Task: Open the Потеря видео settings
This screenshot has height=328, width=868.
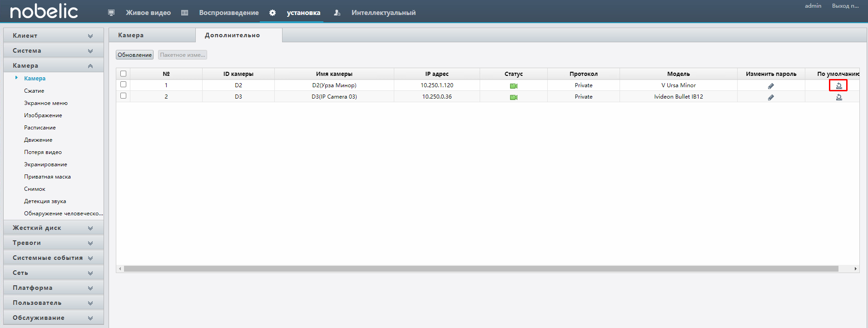Action: [x=43, y=152]
